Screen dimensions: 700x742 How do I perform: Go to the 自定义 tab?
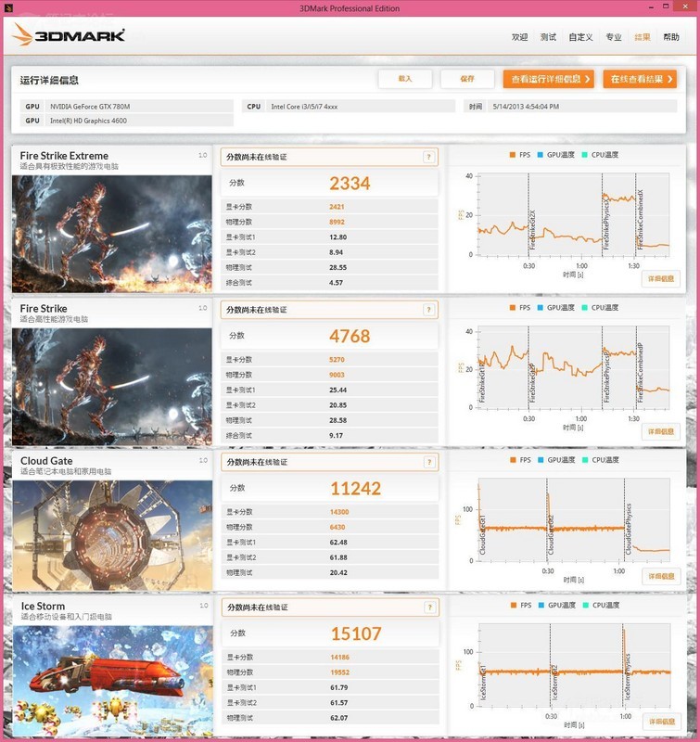point(580,37)
